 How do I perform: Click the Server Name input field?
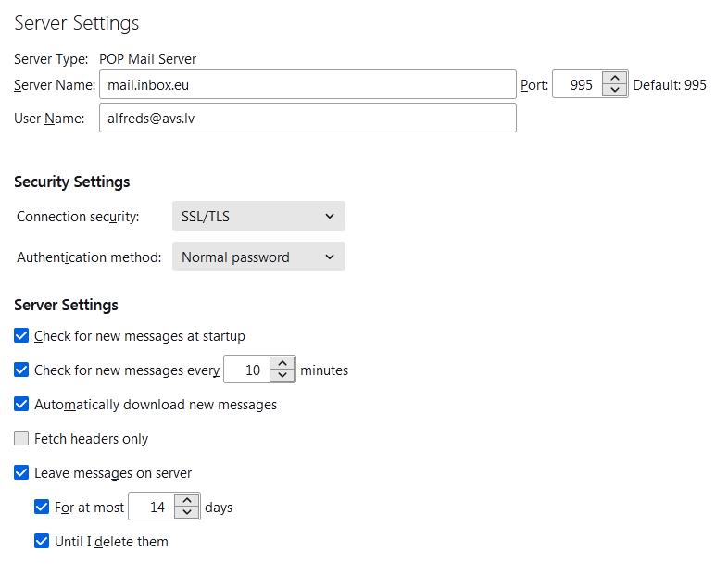click(x=307, y=84)
